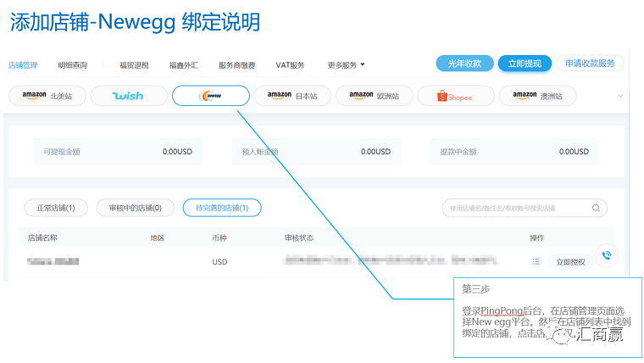Go to 福贸退税 menu item
The image size is (644, 363).
click(134, 65)
